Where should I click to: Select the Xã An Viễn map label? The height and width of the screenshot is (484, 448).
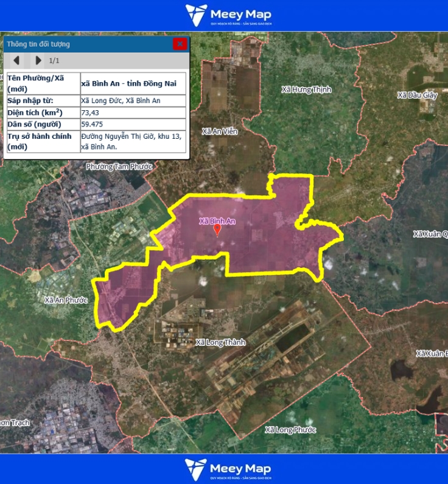coord(220,132)
